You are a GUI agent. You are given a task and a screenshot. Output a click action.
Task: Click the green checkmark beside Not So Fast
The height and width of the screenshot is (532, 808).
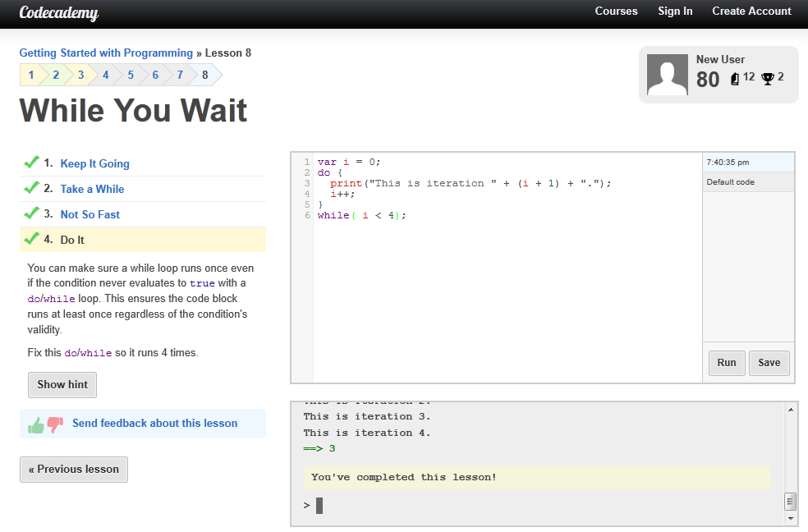tap(31, 213)
